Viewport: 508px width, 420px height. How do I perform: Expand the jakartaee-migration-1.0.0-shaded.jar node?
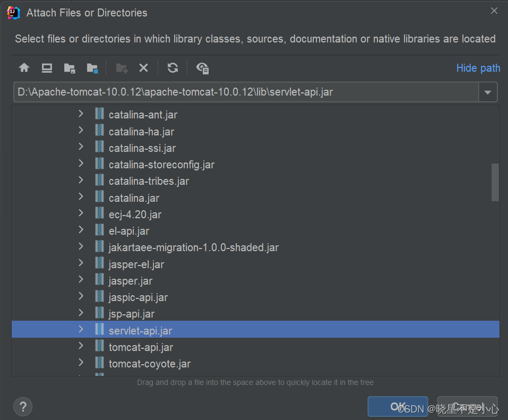(x=81, y=247)
